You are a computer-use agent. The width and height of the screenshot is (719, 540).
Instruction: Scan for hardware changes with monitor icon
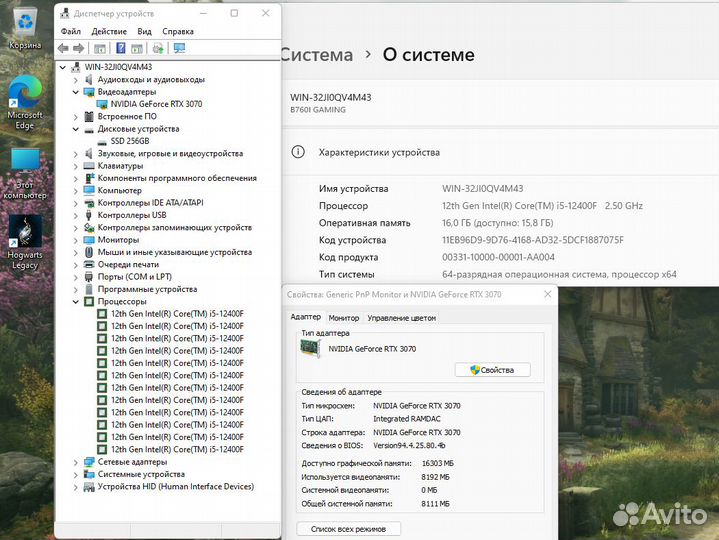point(179,48)
